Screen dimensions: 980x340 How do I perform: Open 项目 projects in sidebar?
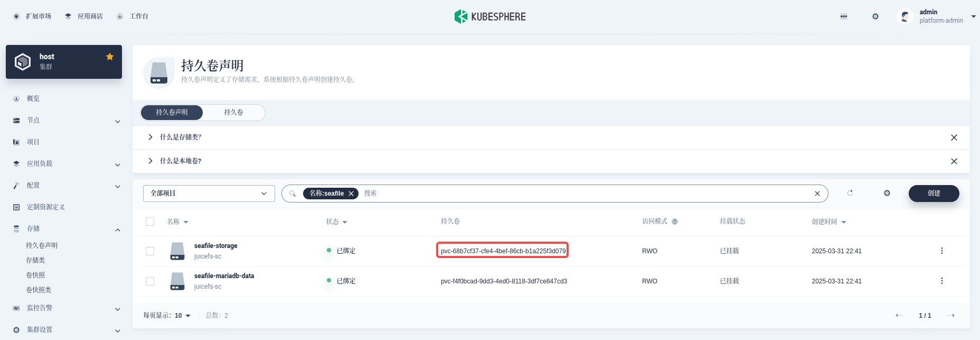tap(33, 142)
